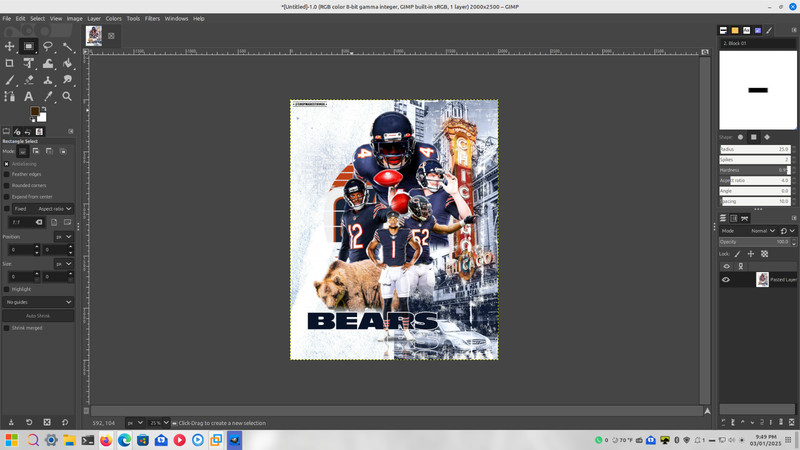
Task: Activate the Zoom magnifier tool
Action: pyautogui.click(x=67, y=96)
